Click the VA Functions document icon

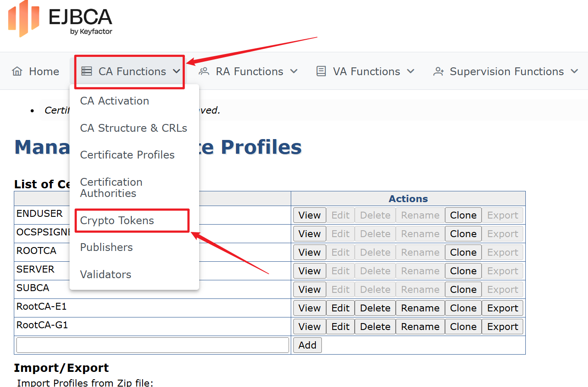(321, 71)
